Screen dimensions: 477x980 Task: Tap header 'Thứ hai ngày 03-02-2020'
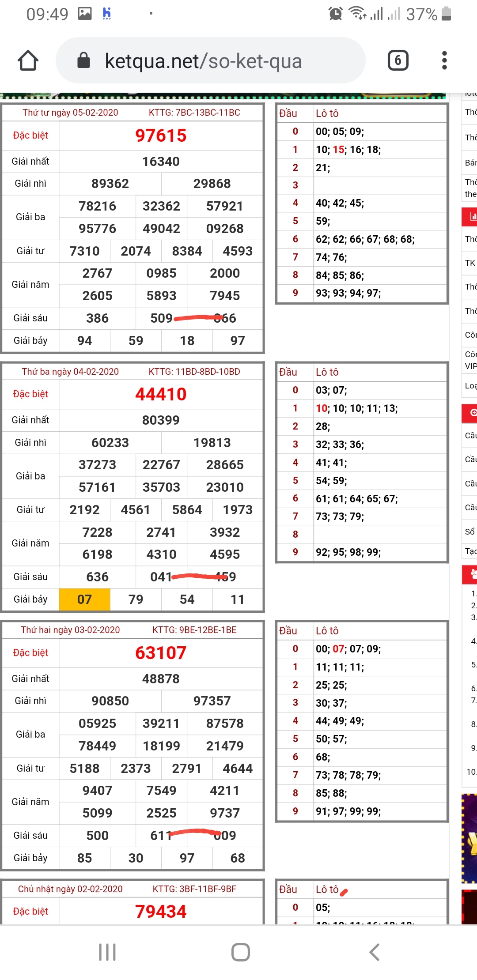(70, 630)
